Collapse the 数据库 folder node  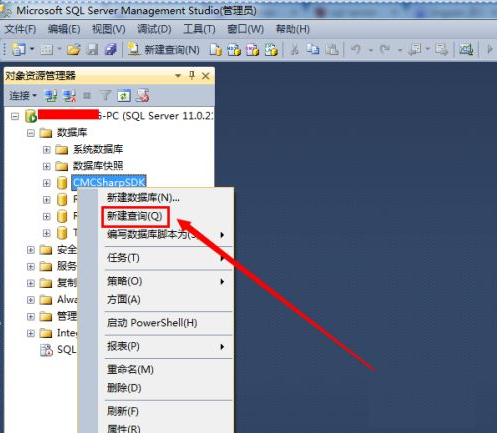click(x=31, y=133)
